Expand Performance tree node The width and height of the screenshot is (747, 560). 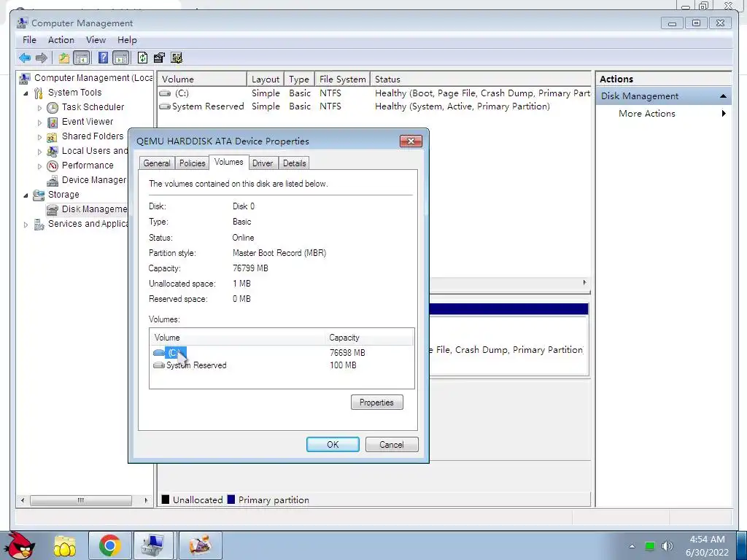39,167
